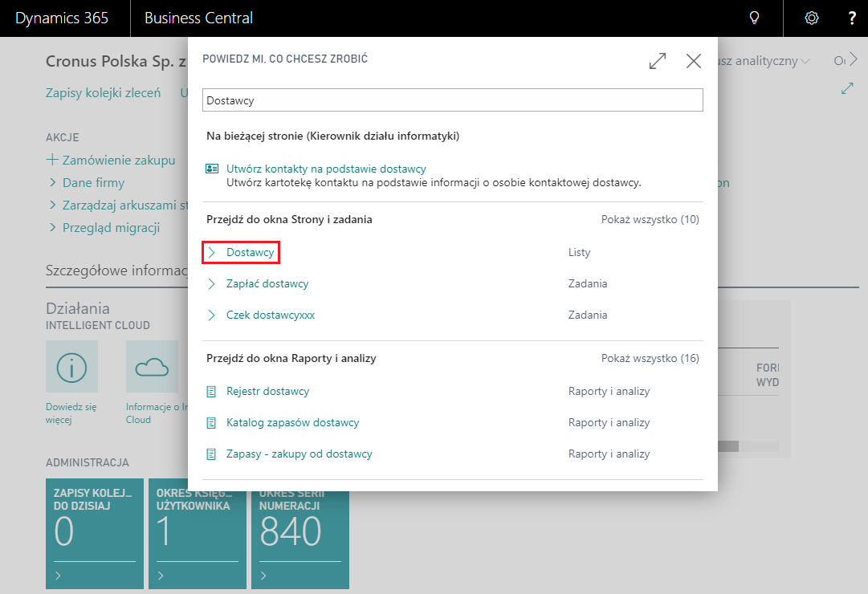Click 'Business Central' in the top bar
The height and width of the screenshot is (594, 868).
198,18
